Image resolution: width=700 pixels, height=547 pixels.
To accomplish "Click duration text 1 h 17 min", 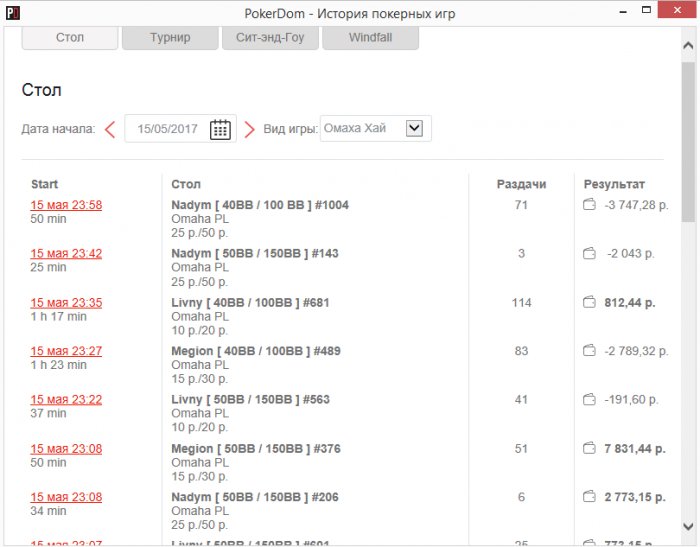I will (x=58, y=317).
